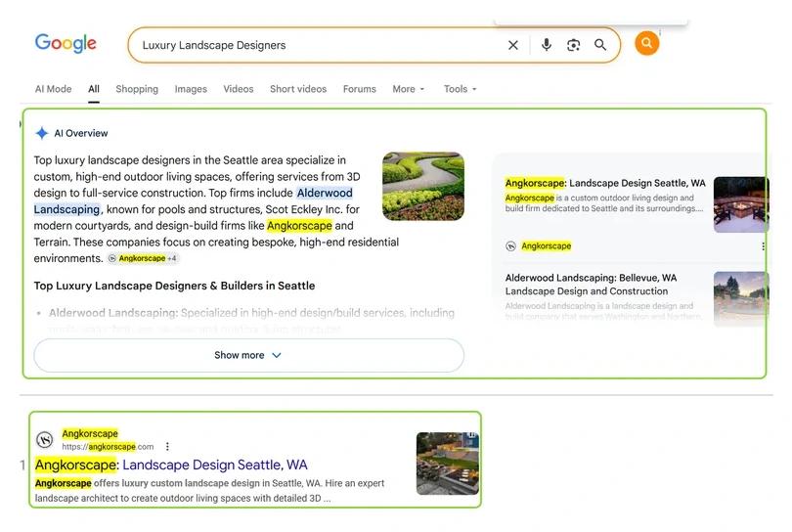Open first result title Angkorscape: Landscape Design Seattle
The image size is (792, 532).
(171, 465)
